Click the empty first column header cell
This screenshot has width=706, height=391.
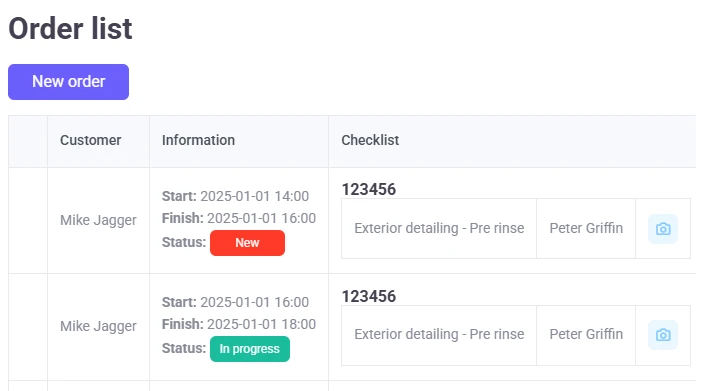(x=28, y=141)
